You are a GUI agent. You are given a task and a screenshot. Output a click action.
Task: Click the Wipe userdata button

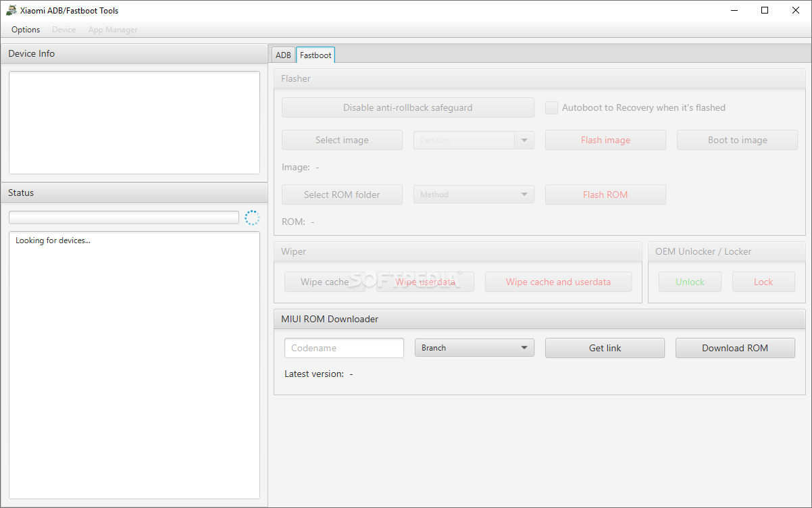click(426, 282)
